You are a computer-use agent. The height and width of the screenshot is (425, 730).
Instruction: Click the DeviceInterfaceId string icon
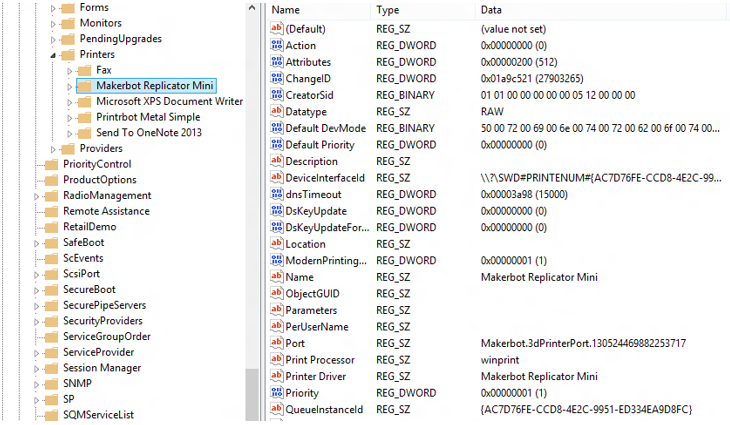[277, 177]
